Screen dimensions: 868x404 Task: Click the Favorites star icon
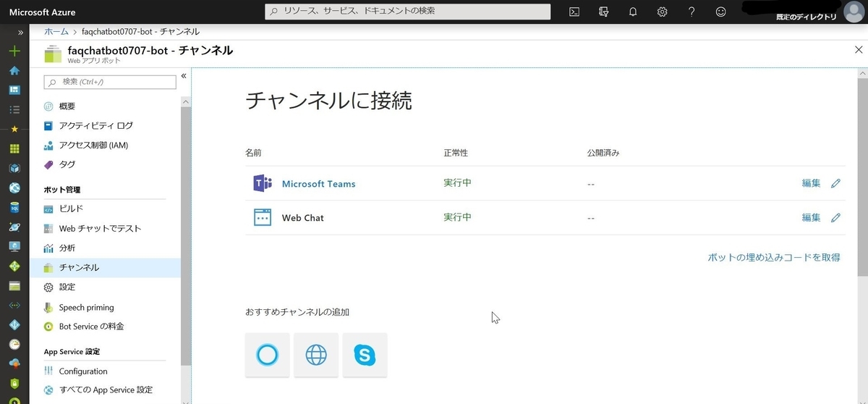14,129
